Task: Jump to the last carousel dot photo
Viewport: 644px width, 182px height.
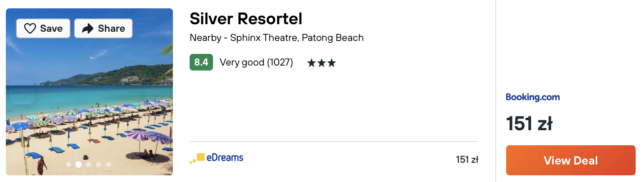Action: point(109,164)
